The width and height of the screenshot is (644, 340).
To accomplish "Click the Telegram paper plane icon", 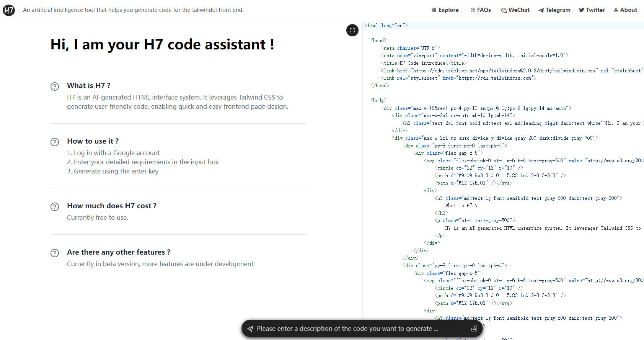I will (x=541, y=10).
